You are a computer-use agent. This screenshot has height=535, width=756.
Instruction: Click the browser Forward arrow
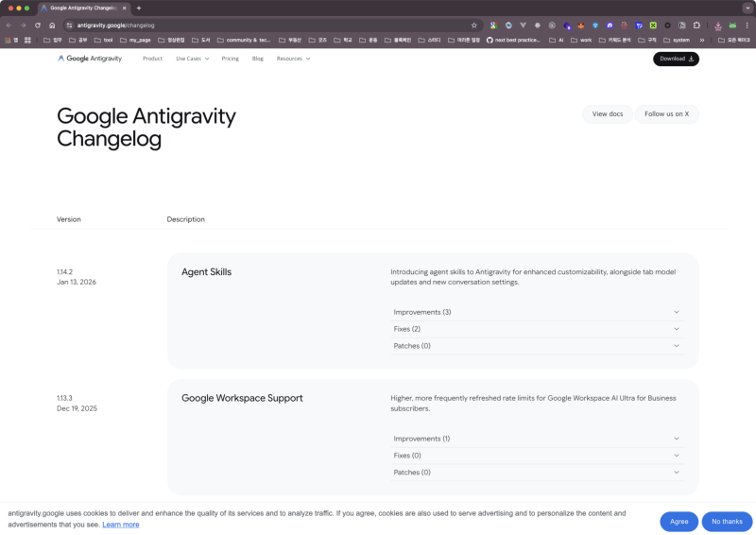23,26
